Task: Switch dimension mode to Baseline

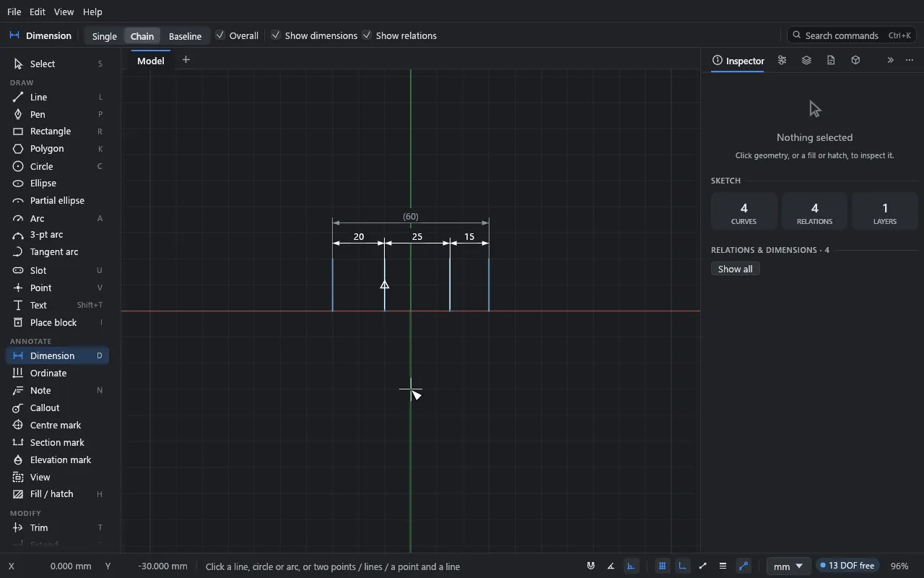Action: click(x=186, y=36)
